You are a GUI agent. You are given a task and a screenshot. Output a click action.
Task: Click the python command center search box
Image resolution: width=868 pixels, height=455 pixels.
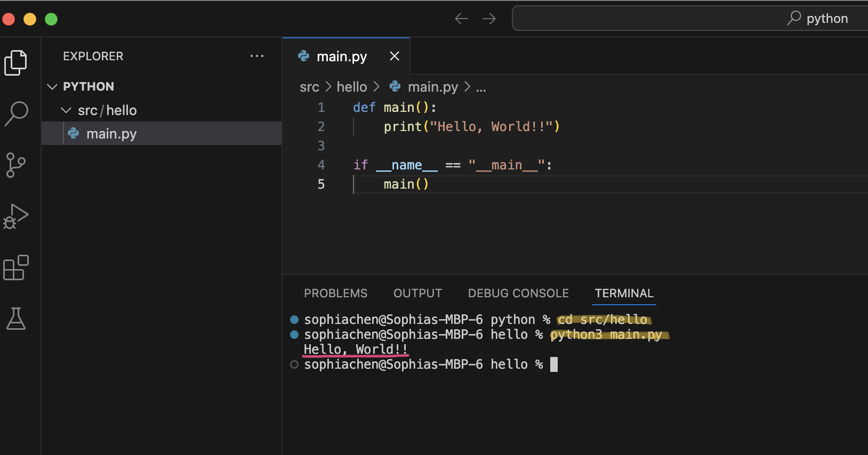pos(688,19)
